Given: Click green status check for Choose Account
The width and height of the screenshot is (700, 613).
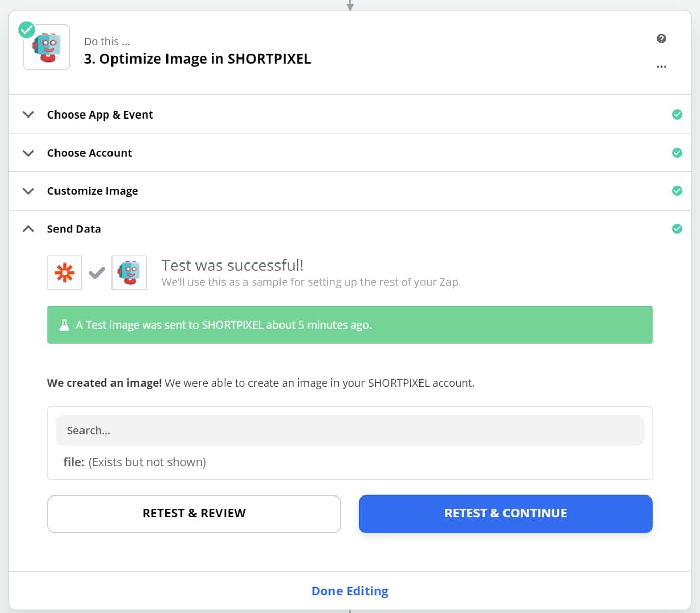Looking at the screenshot, I should 677,153.
